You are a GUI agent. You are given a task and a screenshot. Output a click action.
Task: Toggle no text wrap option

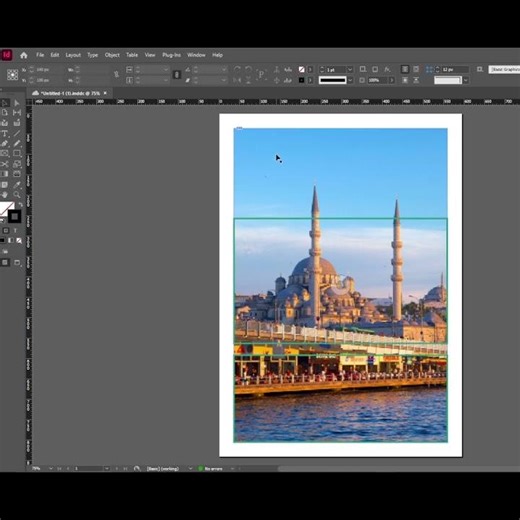coord(405,69)
